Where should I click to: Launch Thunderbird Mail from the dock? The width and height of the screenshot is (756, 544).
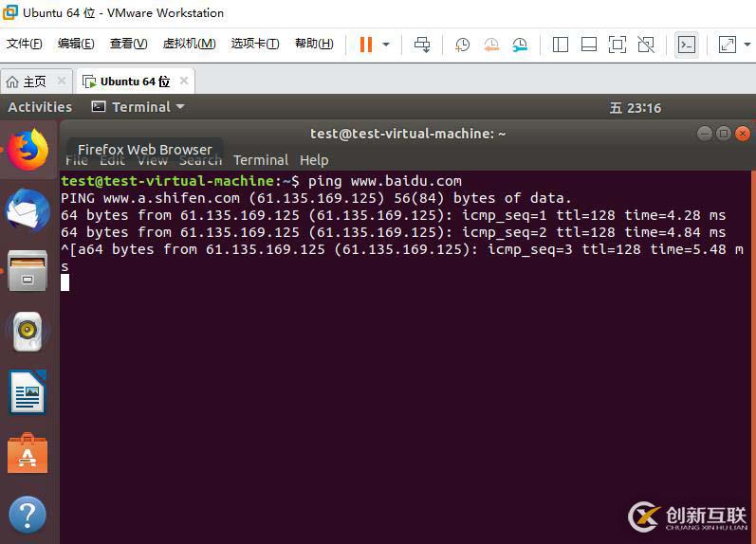(28, 210)
